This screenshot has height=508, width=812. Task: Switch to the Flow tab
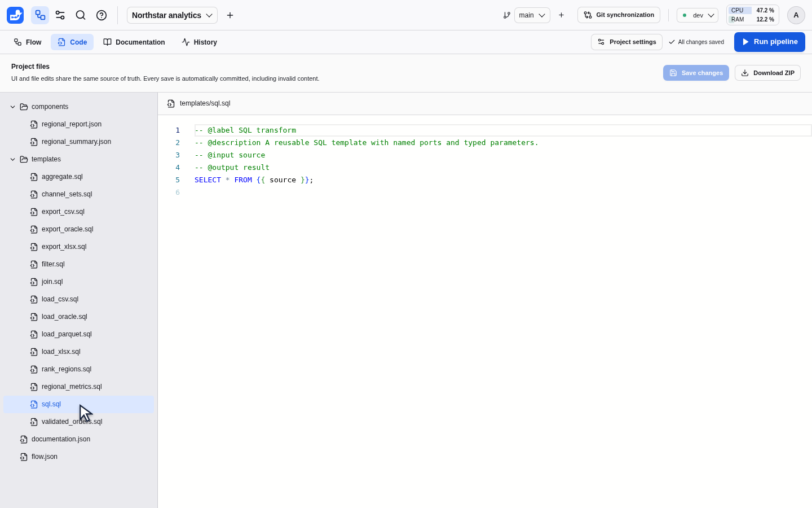click(28, 42)
